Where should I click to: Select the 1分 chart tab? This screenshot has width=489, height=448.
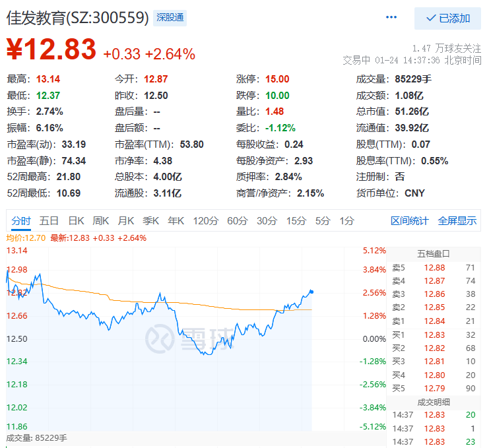(x=347, y=221)
